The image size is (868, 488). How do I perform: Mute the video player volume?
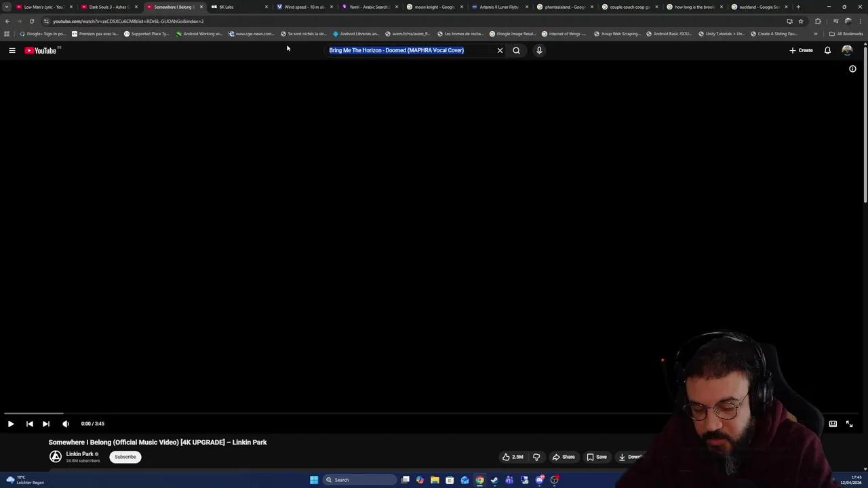pyautogui.click(x=66, y=424)
